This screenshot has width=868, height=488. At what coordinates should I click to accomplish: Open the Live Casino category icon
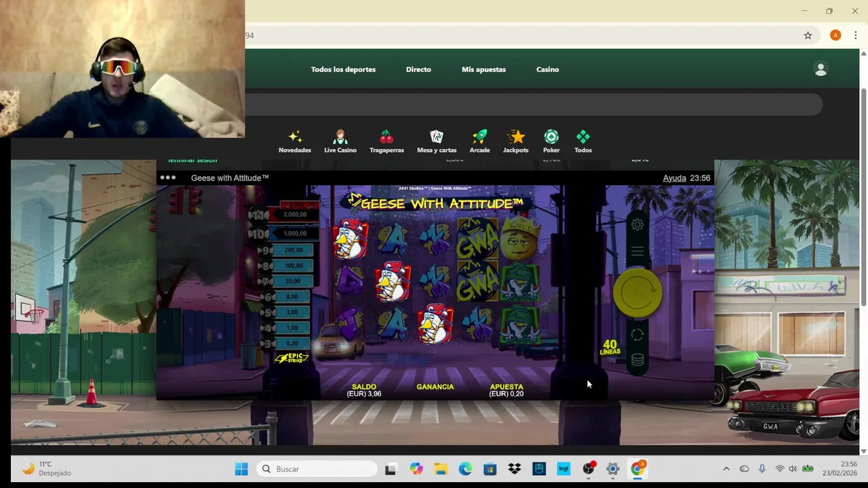click(340, 137)
